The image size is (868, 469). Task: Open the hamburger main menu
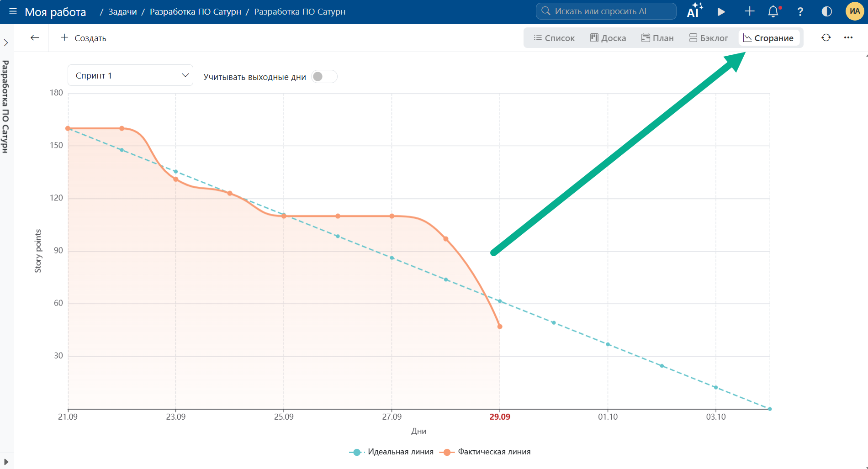13,11
